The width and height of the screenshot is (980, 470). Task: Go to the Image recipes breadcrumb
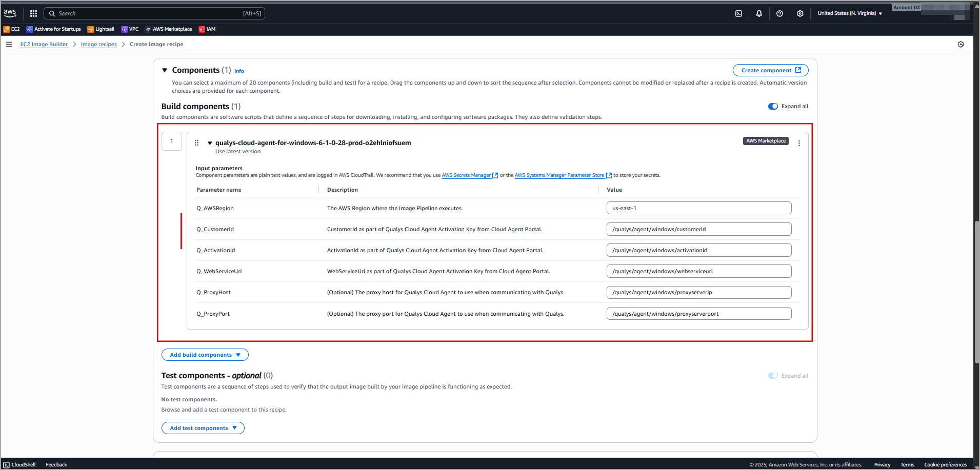98,45
